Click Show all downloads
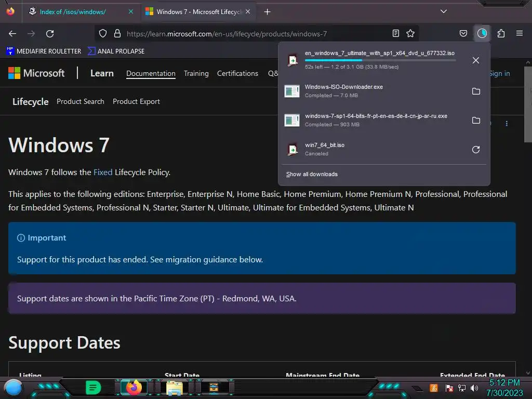 pyautogui.click(x=312, y=174)
